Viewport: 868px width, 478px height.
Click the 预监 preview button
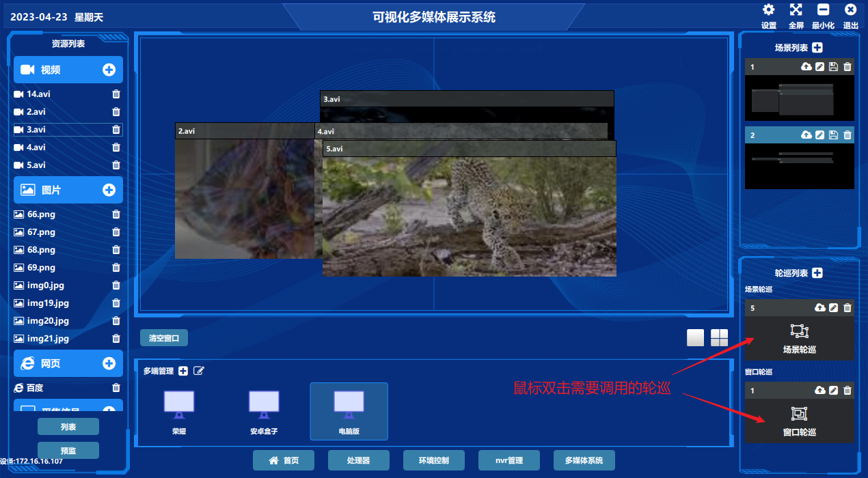[x=68, y=451]
